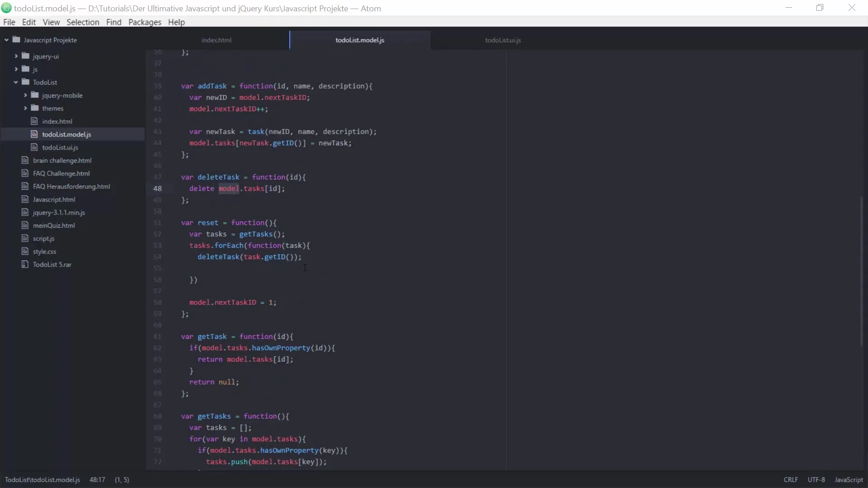This screenshot has width=868, height=488.
Task: Open brain challenge.html from tree
Action: pos(62,160)
